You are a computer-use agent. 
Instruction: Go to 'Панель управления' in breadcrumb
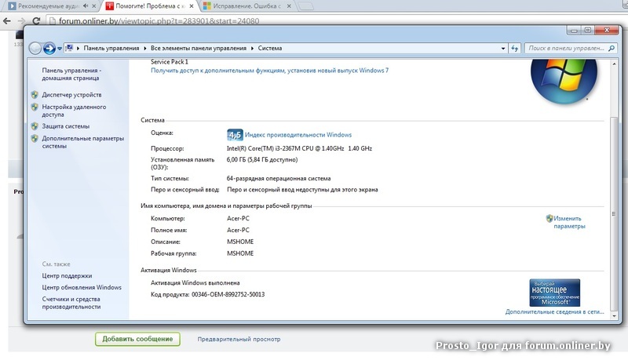[x=111, y=48]
